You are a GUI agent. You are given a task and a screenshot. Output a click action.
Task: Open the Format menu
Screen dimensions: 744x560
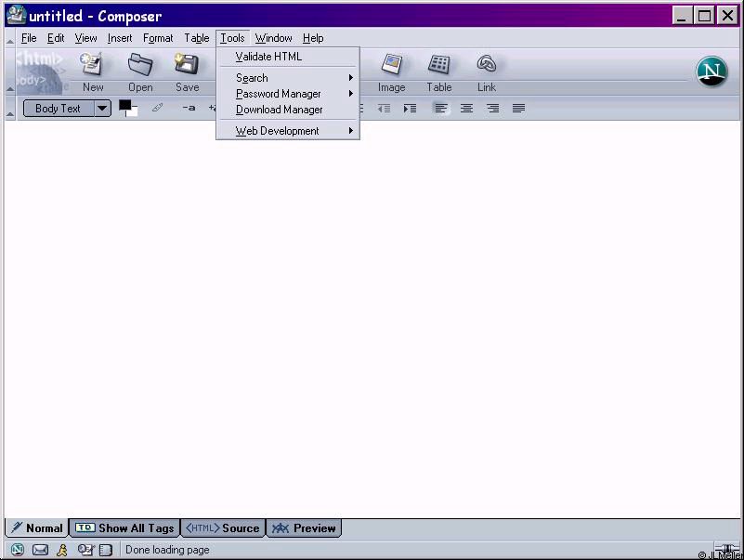158,38
